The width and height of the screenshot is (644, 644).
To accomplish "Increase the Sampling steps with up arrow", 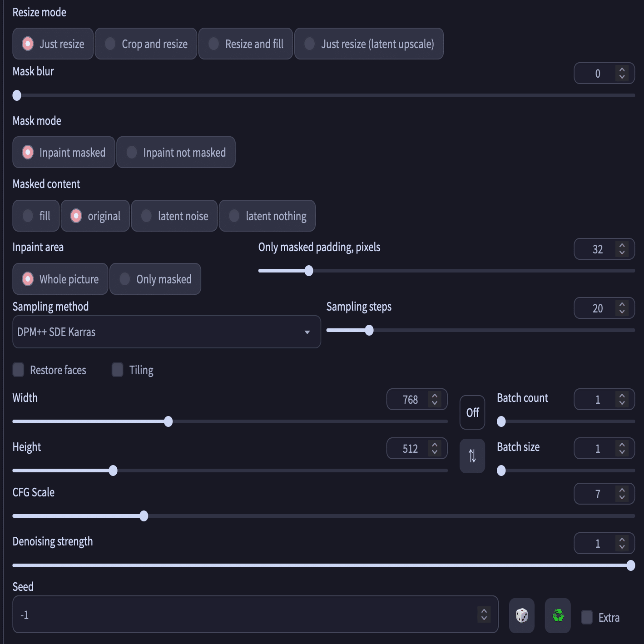I will pyautogui.click(x=622, y=304).
